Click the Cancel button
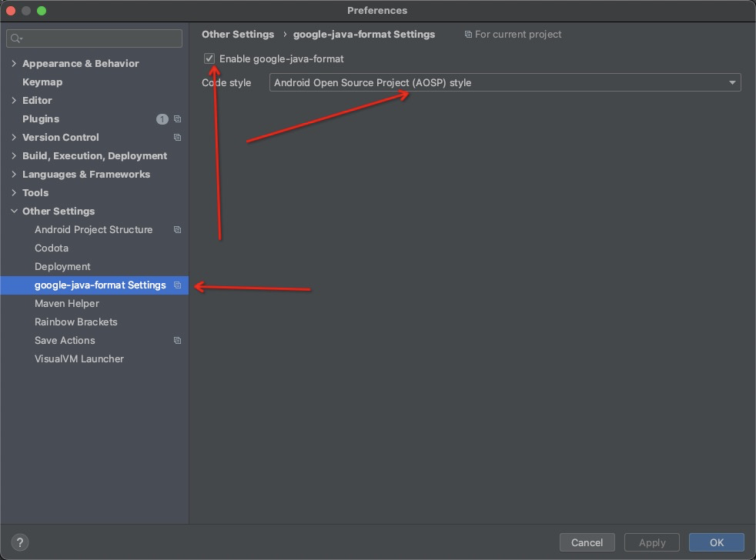Image resolution: width=756 pixels, height=560 pixels. point(587,542)
